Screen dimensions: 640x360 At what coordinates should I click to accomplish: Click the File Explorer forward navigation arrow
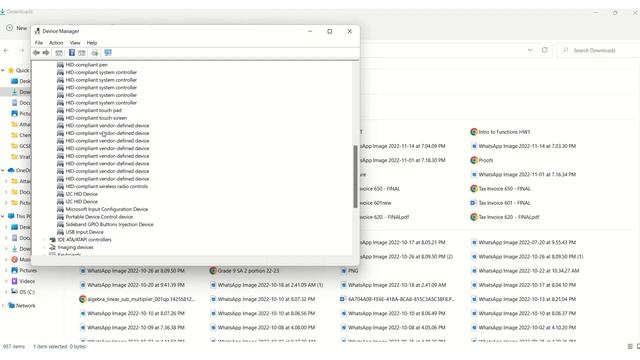click(22, 50)
